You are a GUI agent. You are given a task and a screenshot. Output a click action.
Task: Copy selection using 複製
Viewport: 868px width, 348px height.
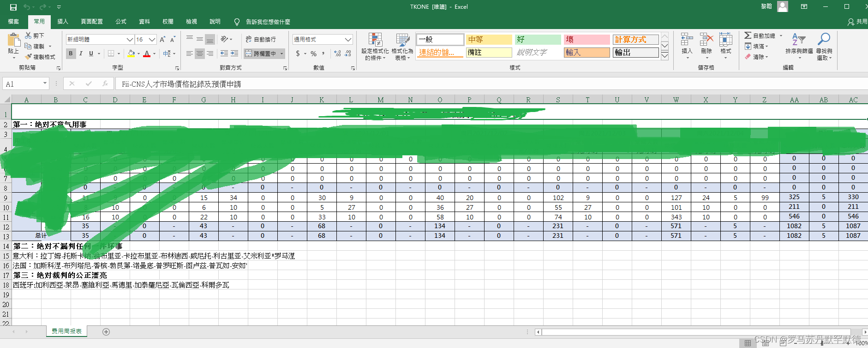click(x=35, y=46)
